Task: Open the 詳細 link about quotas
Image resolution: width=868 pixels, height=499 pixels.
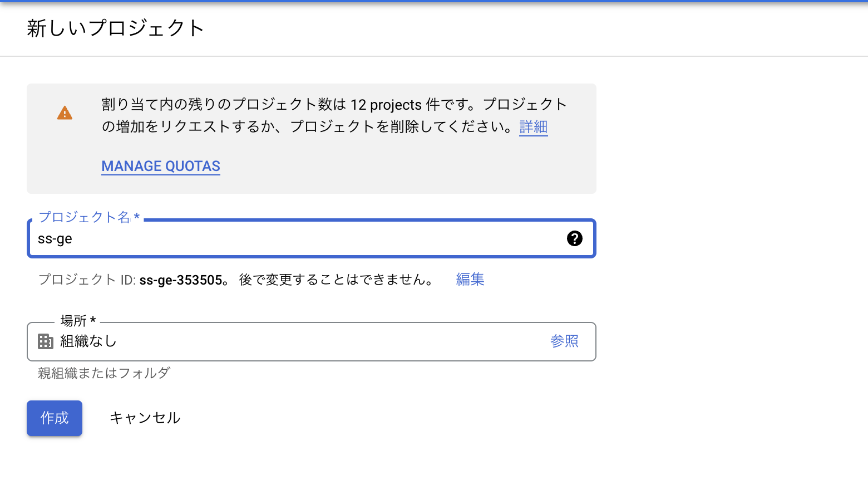Action: pyautogui.click(x=532, y=127)
